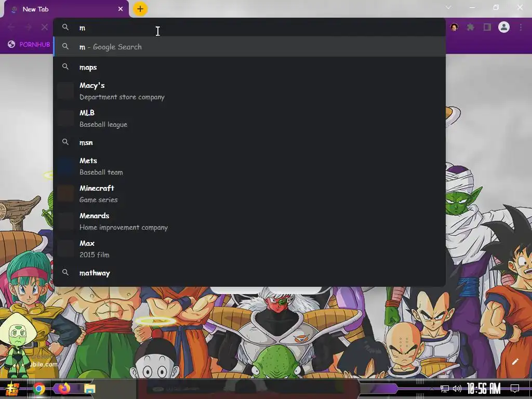Click the search magnifier beside 'msn'
Viewport: 532px width, 399px height.
point(65,142)
